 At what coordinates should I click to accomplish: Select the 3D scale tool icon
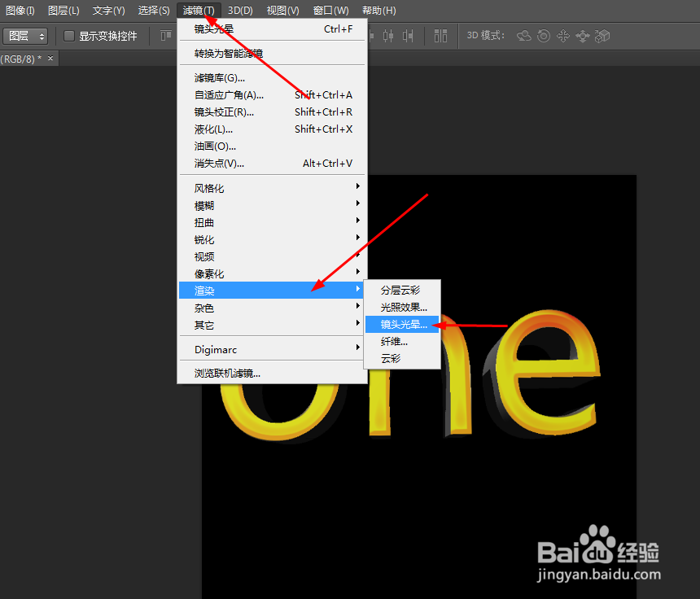pos(602,36)
